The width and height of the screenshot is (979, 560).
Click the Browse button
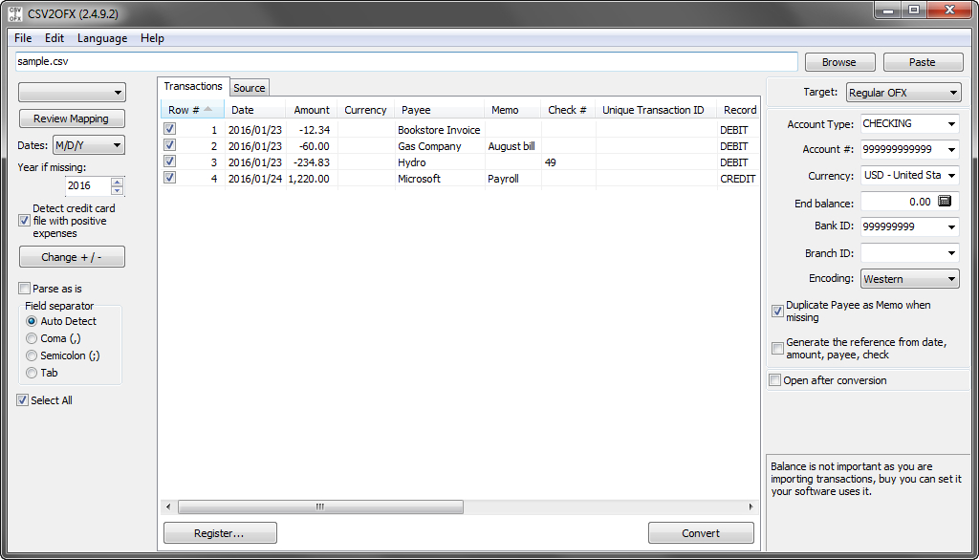(839, 62)
